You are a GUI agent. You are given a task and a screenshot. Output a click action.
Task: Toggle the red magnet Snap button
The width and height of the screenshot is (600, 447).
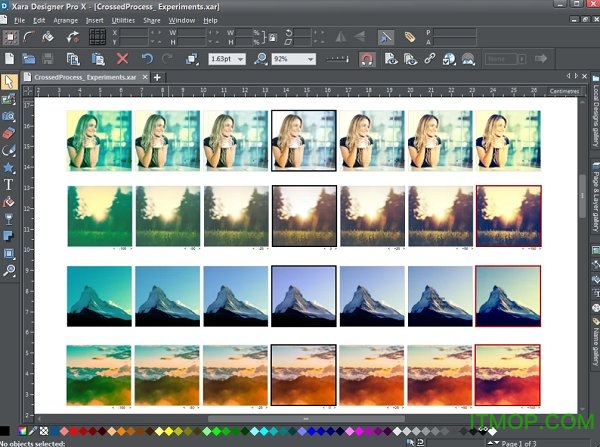367,59
